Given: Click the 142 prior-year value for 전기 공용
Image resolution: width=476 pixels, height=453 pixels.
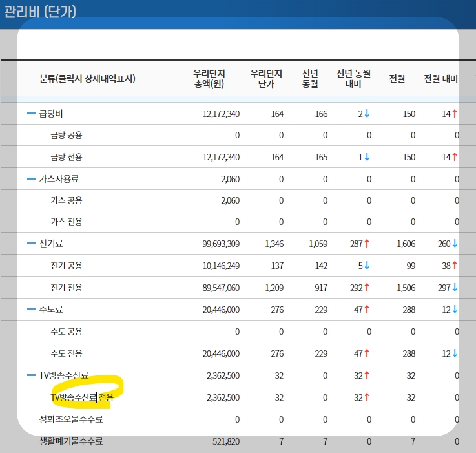Looking at the screenshot, I should [321, 266].
